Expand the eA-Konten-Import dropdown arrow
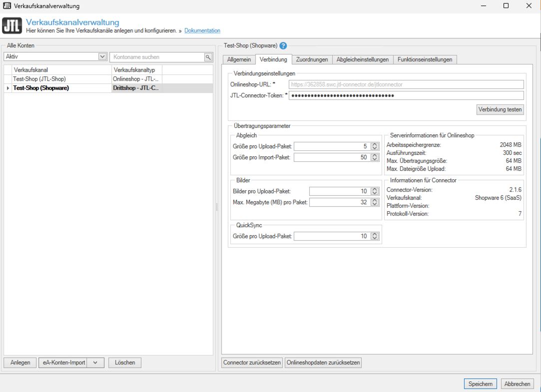The height and width of the screenshot is (392, 541). click(95, 363)
